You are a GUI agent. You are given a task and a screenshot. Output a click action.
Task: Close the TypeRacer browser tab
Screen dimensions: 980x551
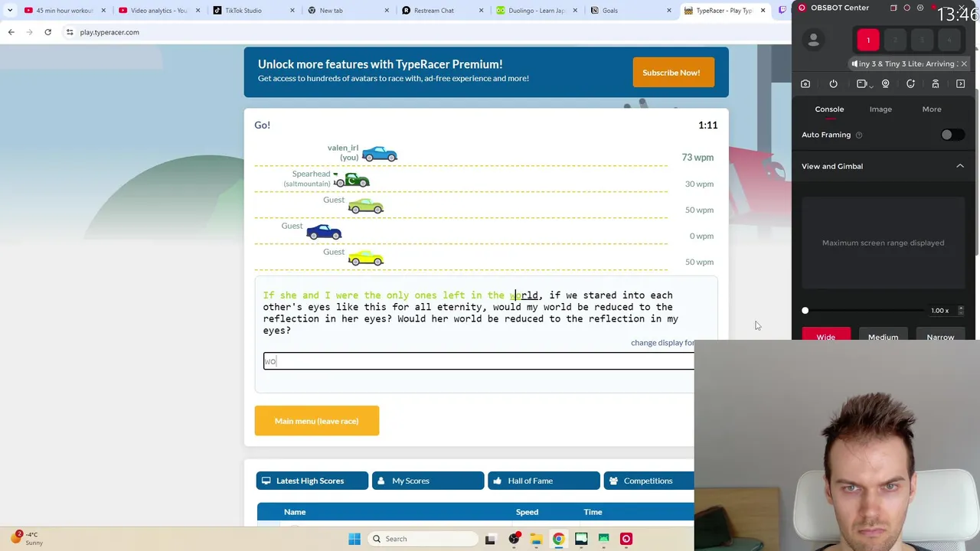(763, 11)
